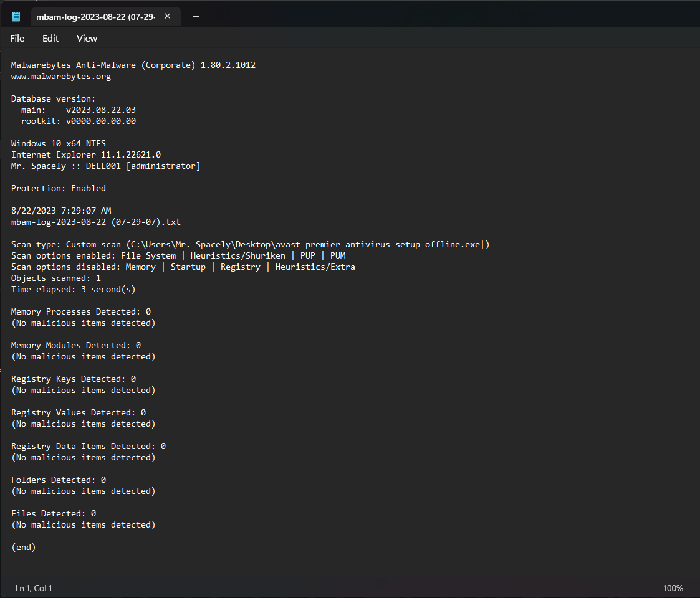
Task: Click the mbam-log-2023-08-22 (07-29-07).txt line
Action: 96,222
